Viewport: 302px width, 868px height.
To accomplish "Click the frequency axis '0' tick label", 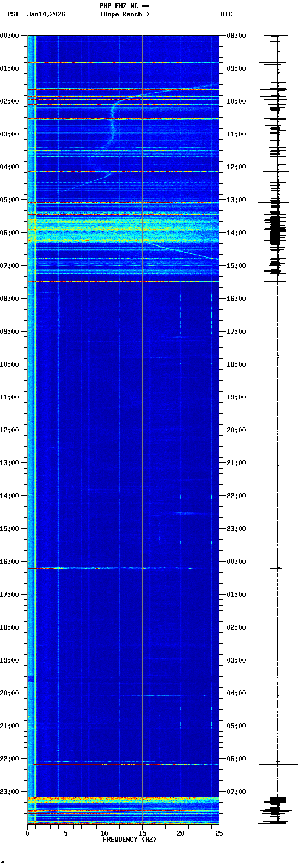I will [27, 833].
